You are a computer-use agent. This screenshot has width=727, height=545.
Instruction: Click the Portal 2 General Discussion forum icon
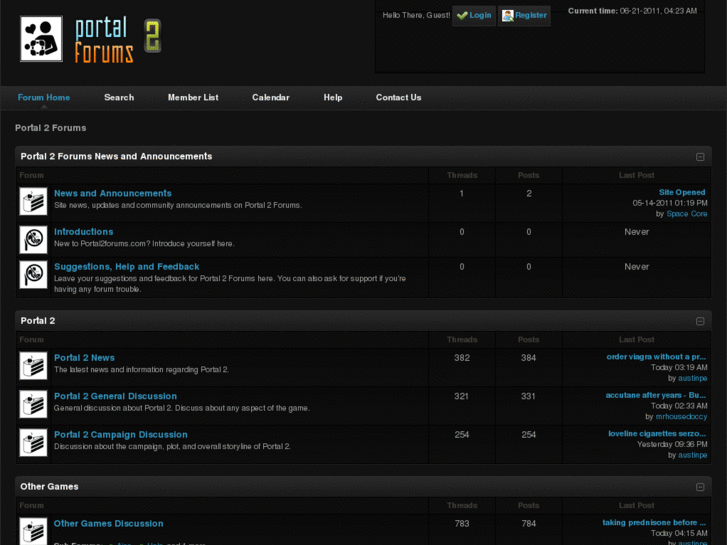click(x=33, y=404)
